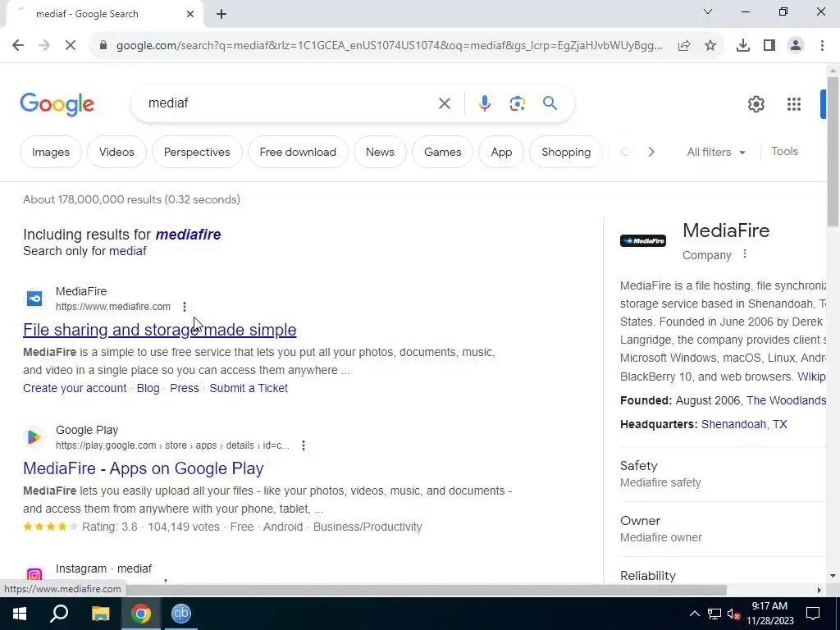Screen dimensions: 840x630
Task: Open Submit a Ticket sitelink
Action: click(249, 388)
